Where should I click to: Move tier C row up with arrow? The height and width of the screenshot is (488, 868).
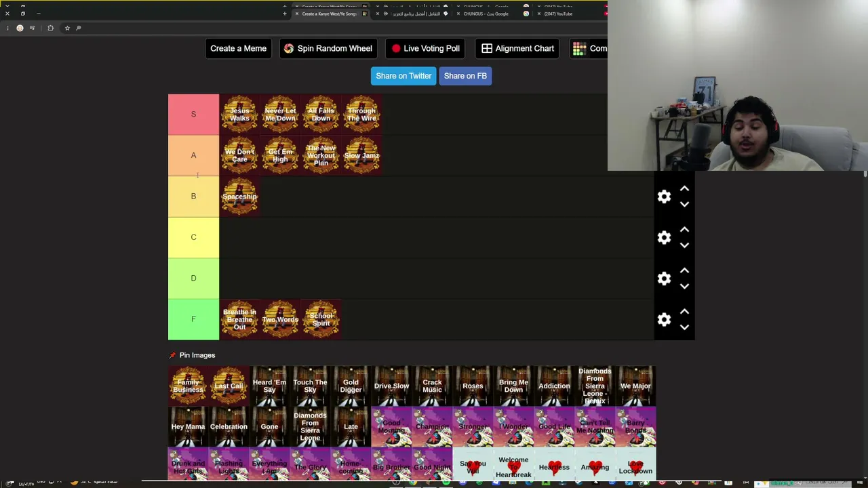pos(684,230)
